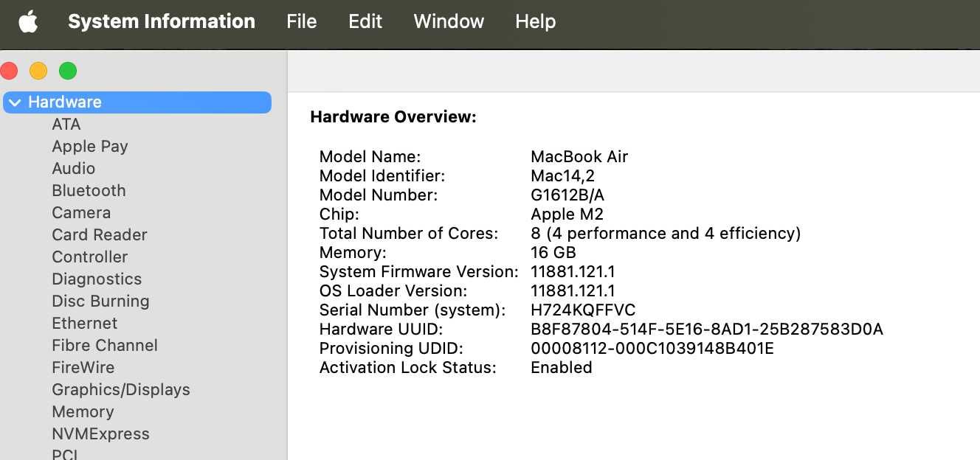Click the Chip value Apple M2
Viewport: 980px width, 460px height.
567,214
